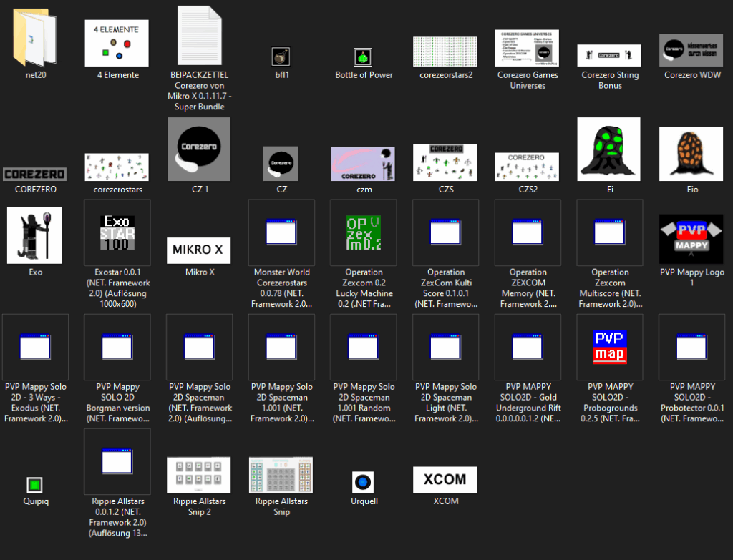Select the Corezero WDW image
This screenshot has height=560, width=733.
click(x=691, y=50)
